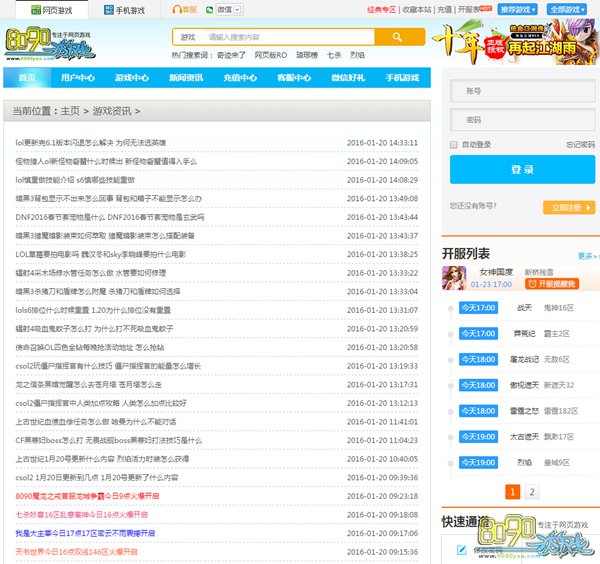This screenshot has height=564, width=600.
Task: Open the 更多 link in 开服列表
Action: pyautogui.click(x=584, y=256)
